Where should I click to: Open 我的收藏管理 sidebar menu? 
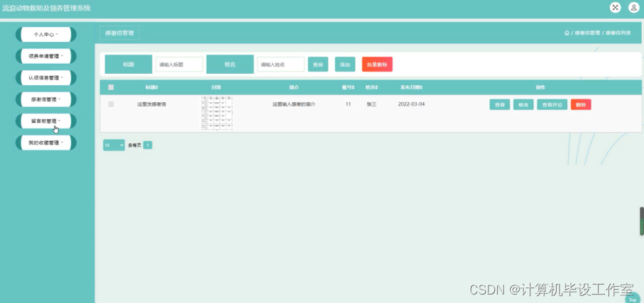(x=46, y=143)
